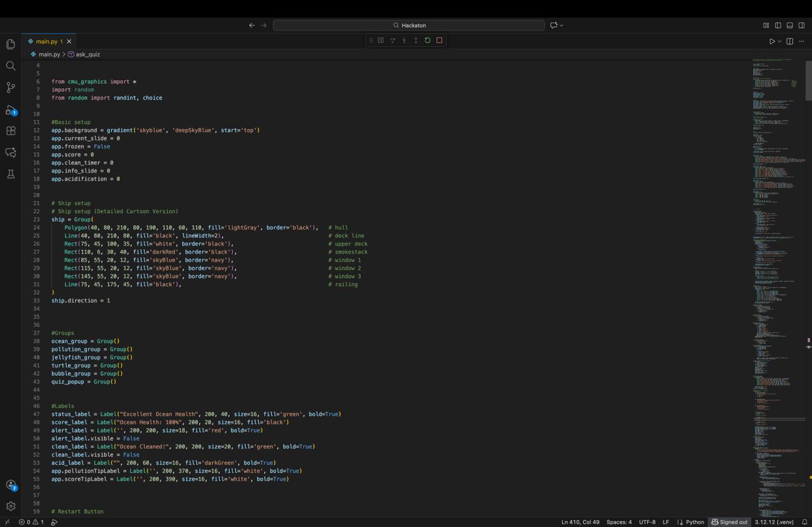The height and width of the screenshot is (527, 812).
Task: Open the Testing flask view
Action: pos(11,174)
